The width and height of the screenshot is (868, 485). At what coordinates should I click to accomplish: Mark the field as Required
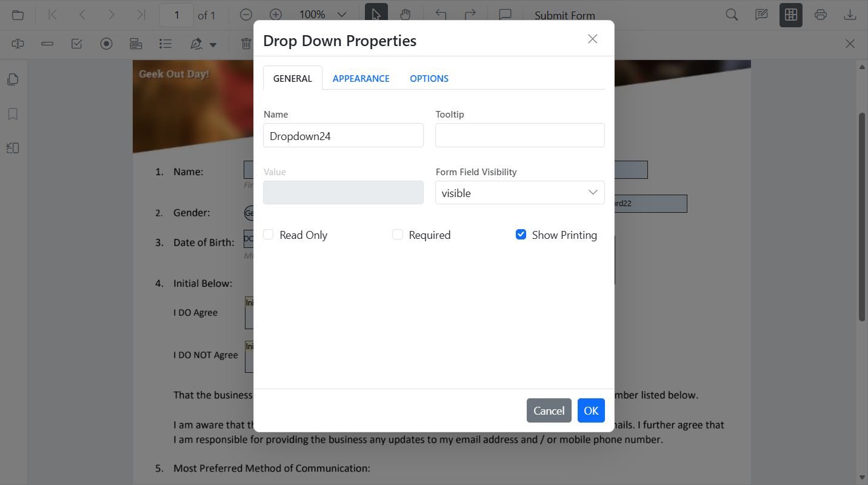[x=397, y=234]
